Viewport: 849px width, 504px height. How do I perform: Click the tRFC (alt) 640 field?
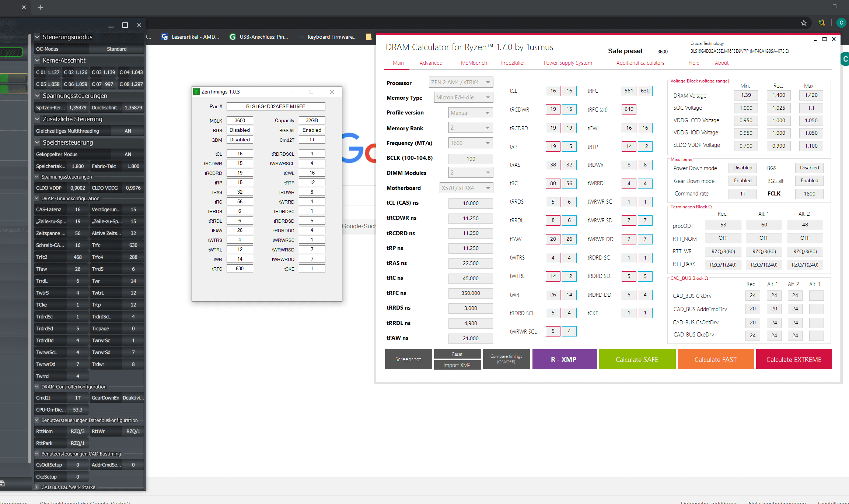tap(629, 109)
